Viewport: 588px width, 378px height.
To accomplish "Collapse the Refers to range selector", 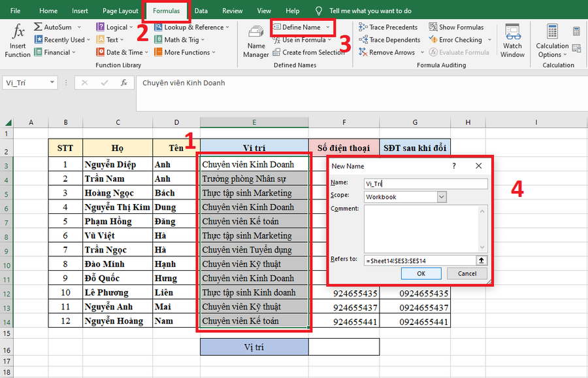I will coord(482,260).
